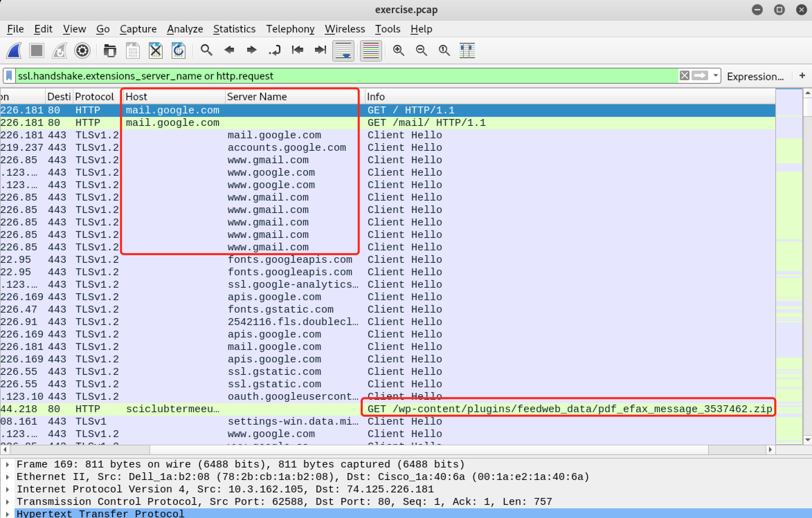Zoom in on packet text
812x518 pixels.
(x=399, y=51)
